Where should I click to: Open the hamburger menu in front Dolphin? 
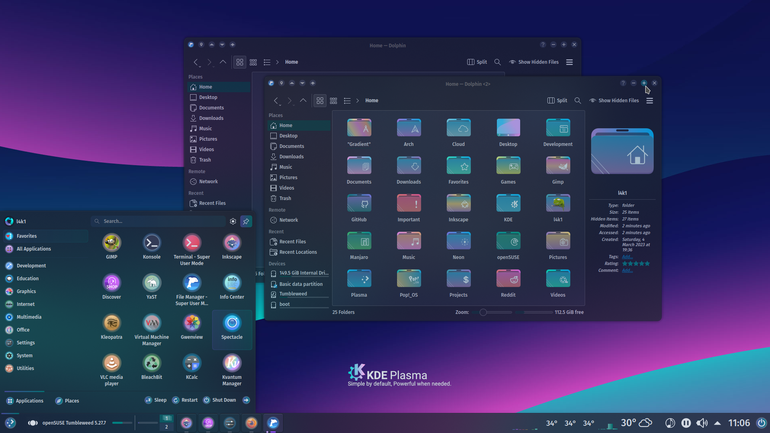point(650,101)
